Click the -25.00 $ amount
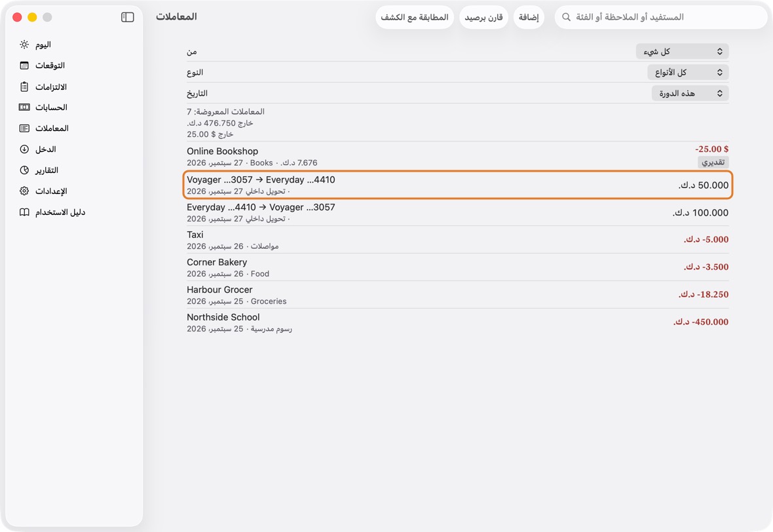The width and height of the screenshot is (773, 532). [x=712, y=149]
